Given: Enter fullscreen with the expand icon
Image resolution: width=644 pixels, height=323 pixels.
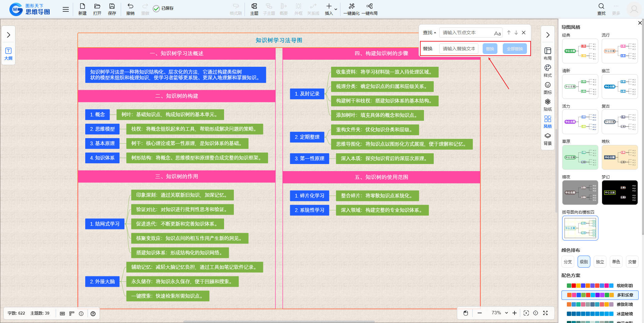Looking at the screenshot, I should point(545,313).
